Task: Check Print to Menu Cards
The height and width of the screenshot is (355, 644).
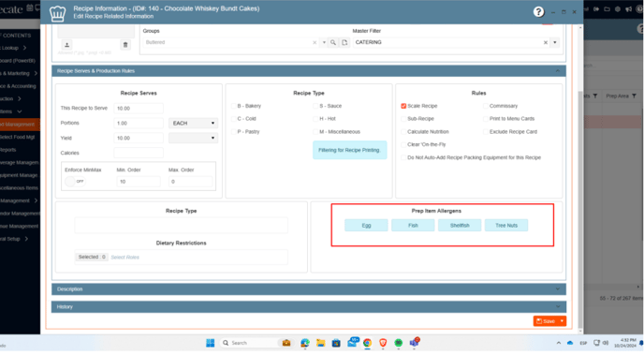Action: [486, 119]
